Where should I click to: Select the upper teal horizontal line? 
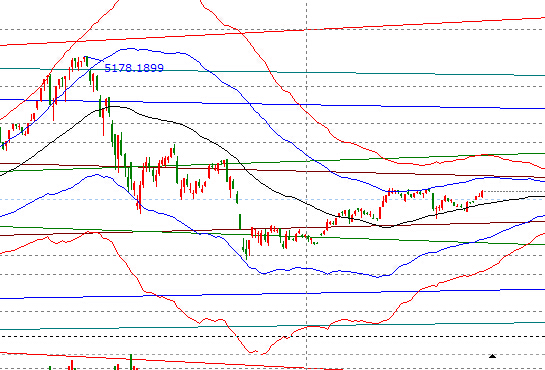click(x=272, y=72)
